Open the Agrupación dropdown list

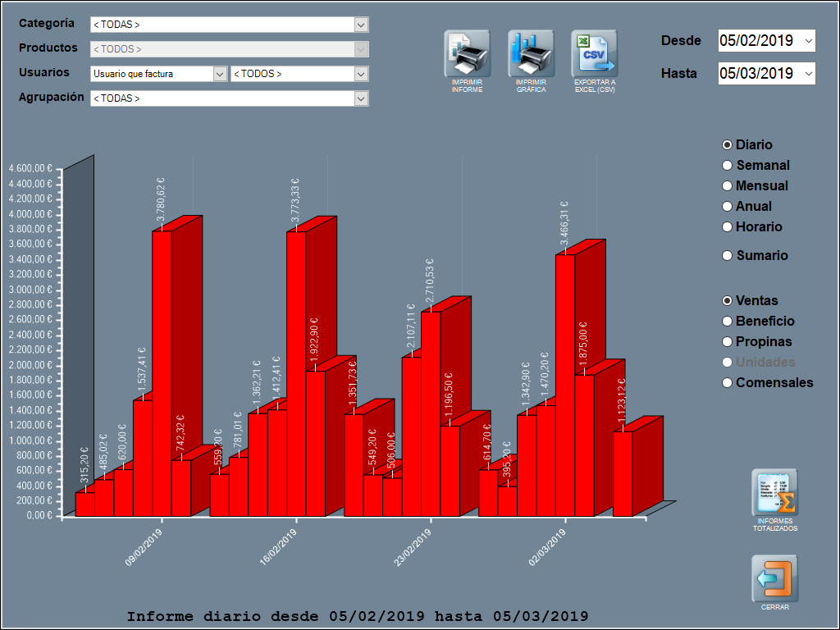tap(361, 98)
